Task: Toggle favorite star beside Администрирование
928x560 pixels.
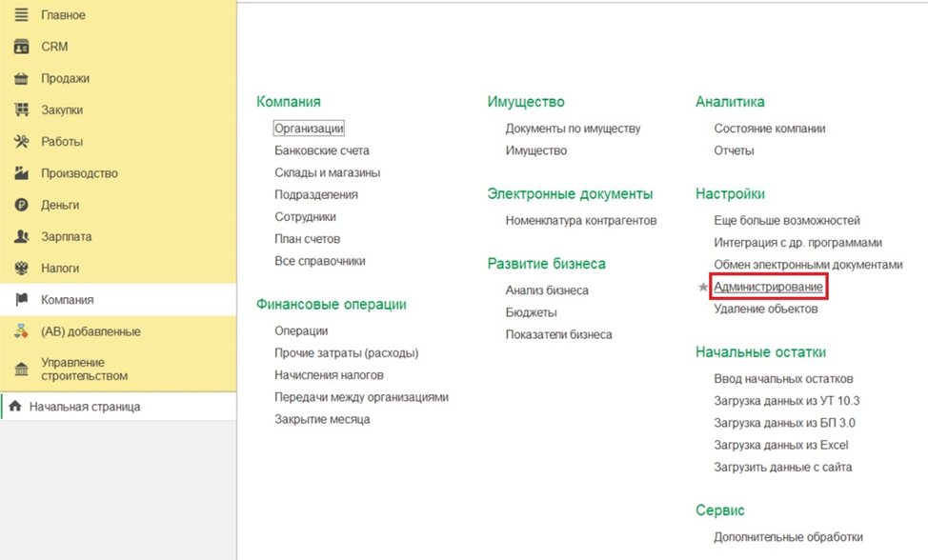Action: (x=703, y=287)
